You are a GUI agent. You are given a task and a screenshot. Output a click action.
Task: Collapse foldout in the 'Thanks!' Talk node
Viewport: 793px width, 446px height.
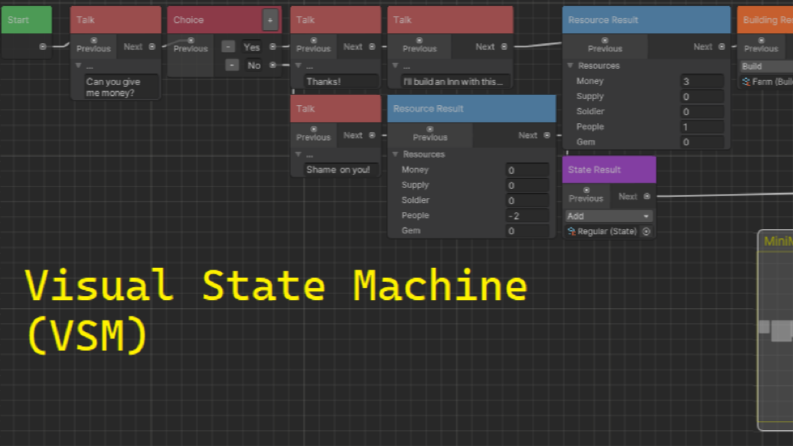(298, 66)
